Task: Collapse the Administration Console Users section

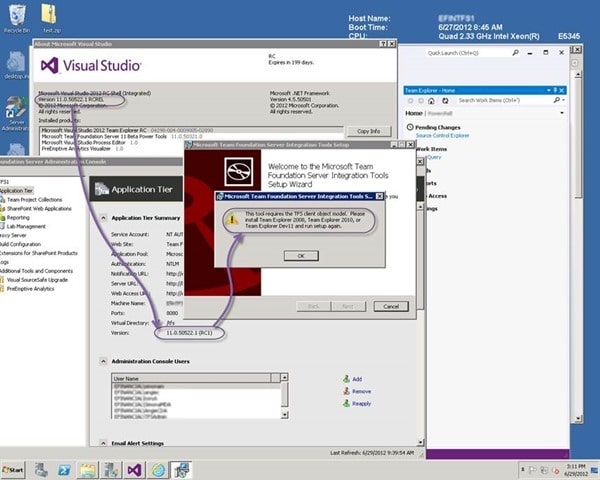Action: (103, 361)
